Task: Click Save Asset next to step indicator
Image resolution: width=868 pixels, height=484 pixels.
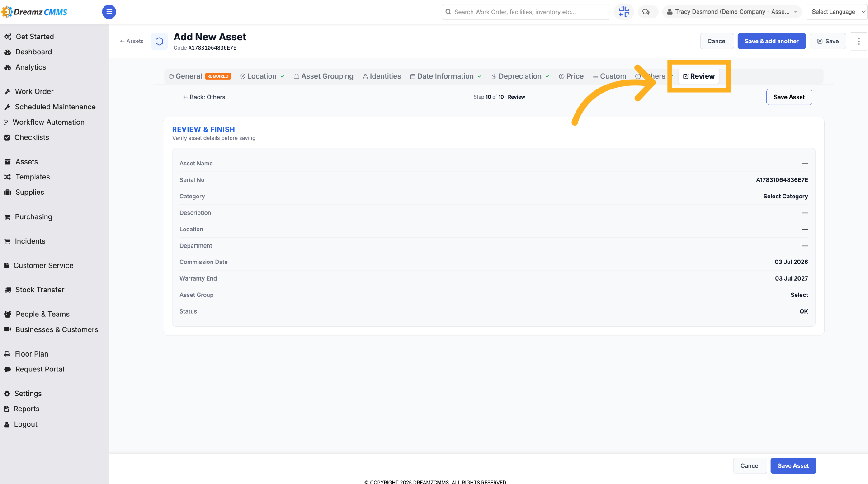Action: point(789,97)
